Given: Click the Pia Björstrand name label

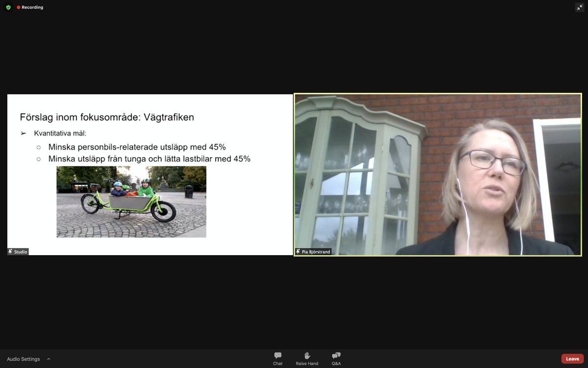Looking at the screenshot, I should (316, 252).
